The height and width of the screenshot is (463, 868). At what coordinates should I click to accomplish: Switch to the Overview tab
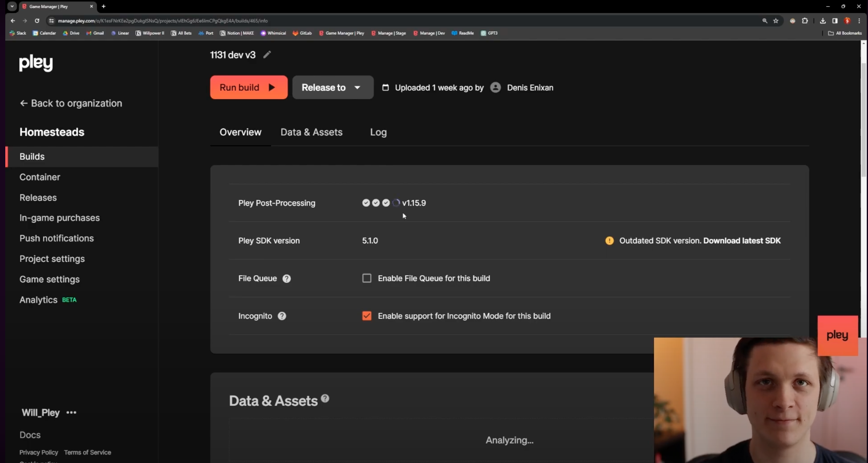pyautogui.click(x=240, y=132)
